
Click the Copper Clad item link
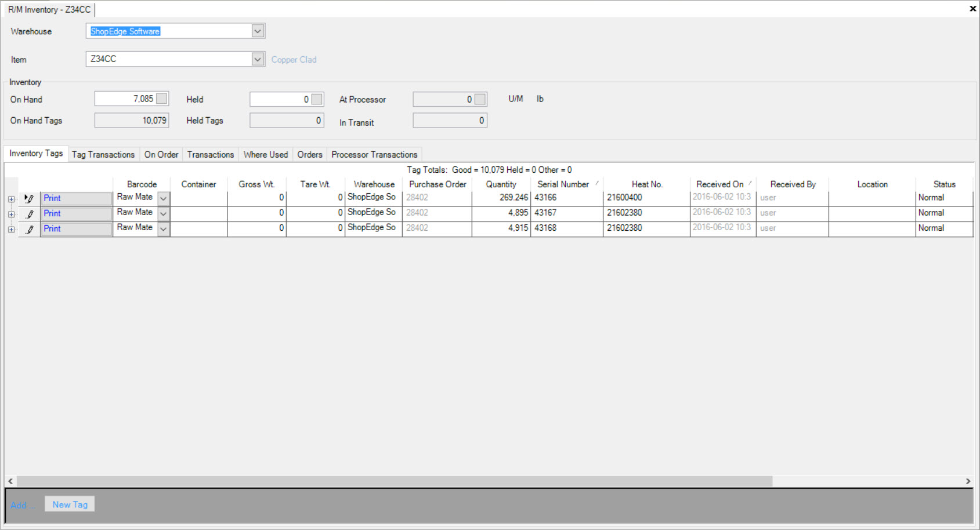click(x=294, y=60)
